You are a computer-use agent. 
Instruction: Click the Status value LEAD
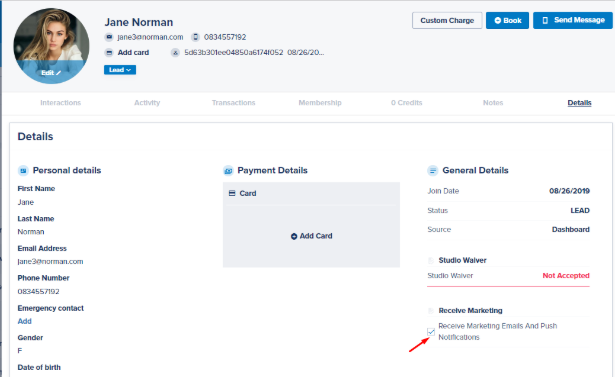click(580, 211)
